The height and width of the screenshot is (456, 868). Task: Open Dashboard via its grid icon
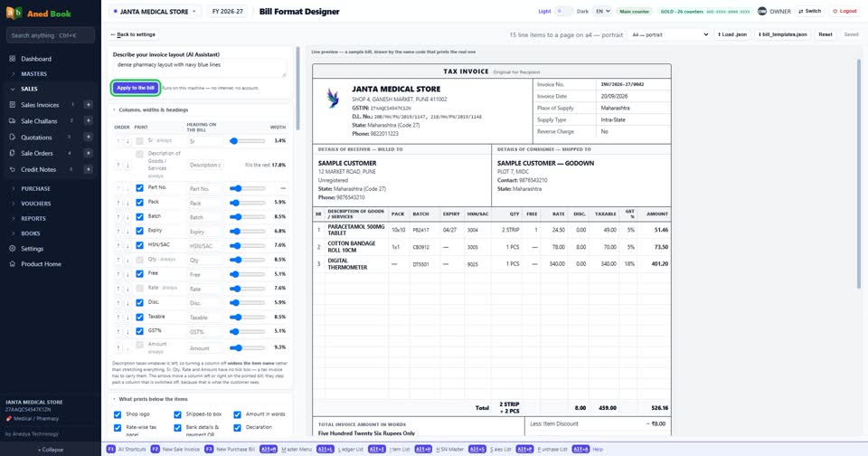click(12, 58)
